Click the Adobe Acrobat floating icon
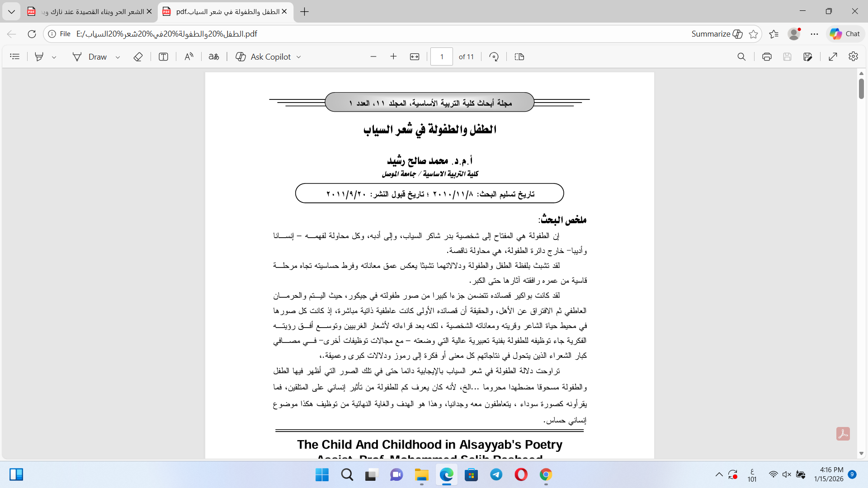This screenshot has height=488, width=868. (x=843, y=434)
